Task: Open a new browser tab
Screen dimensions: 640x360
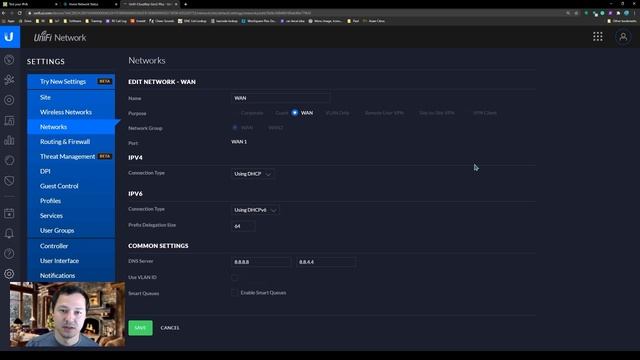Action: pyautogui.click(x=185, y=4)
